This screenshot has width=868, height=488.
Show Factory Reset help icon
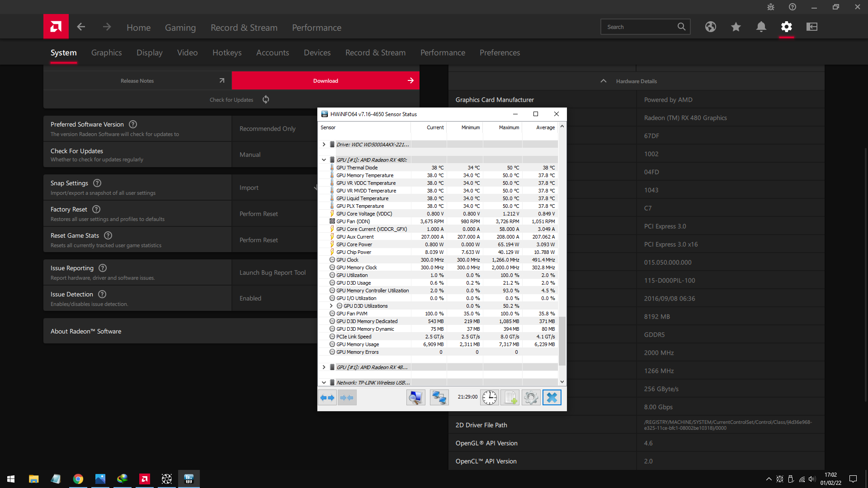coord(96,209)
